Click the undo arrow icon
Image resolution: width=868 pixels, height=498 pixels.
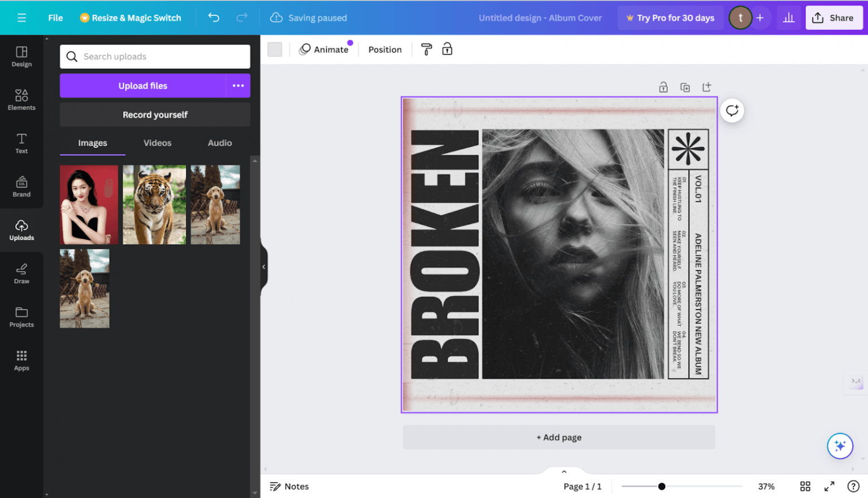click(x=214, y=18)
